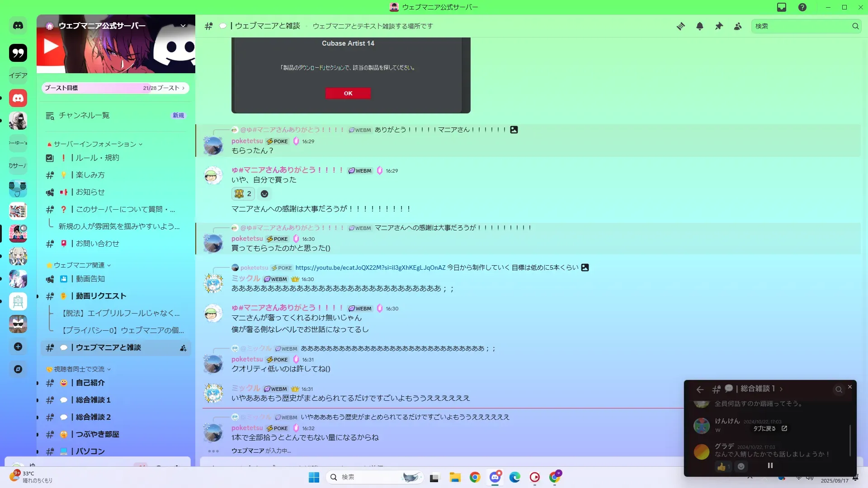
Task: Open pinned messages icon
Action: coord(719,26)
